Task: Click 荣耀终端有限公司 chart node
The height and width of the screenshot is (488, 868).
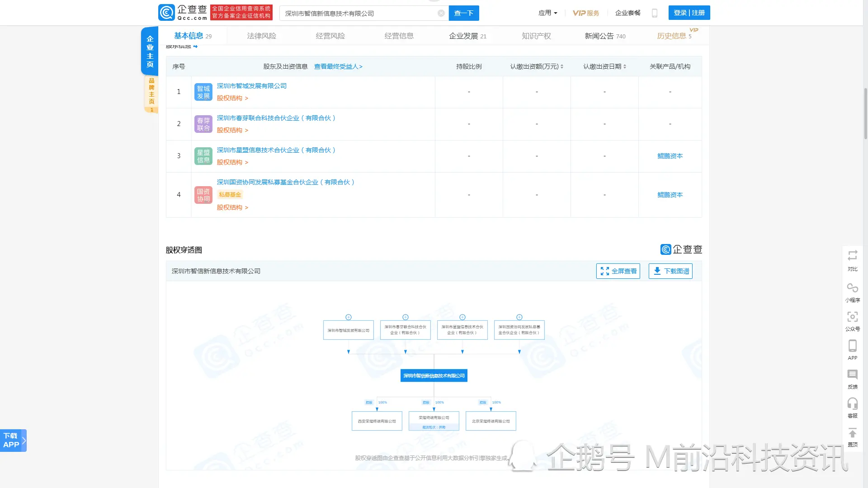Action: 434,421
